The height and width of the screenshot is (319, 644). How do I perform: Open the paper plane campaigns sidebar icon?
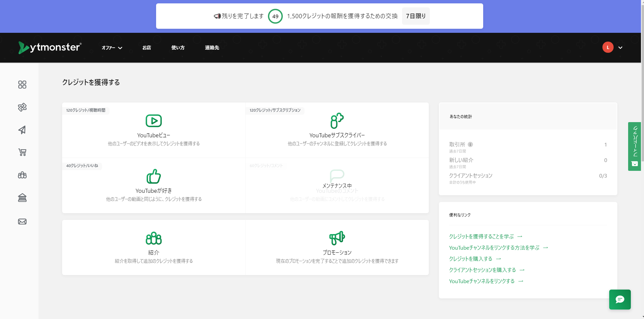tap(22, 130)
